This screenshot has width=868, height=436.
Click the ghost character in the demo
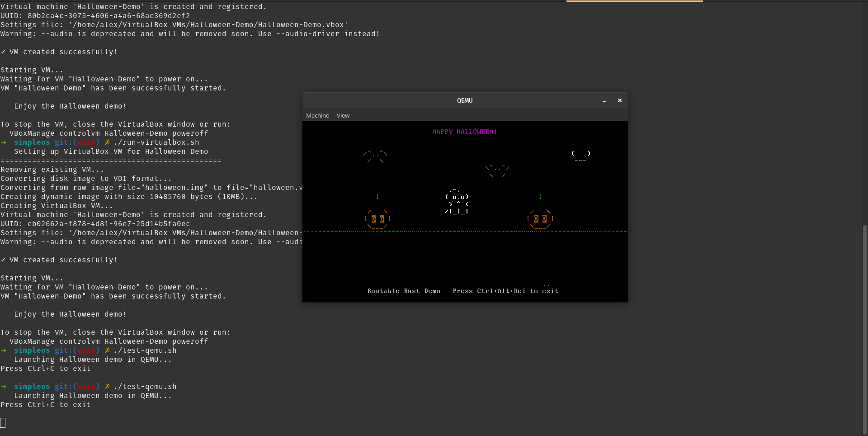click(457, 203)
